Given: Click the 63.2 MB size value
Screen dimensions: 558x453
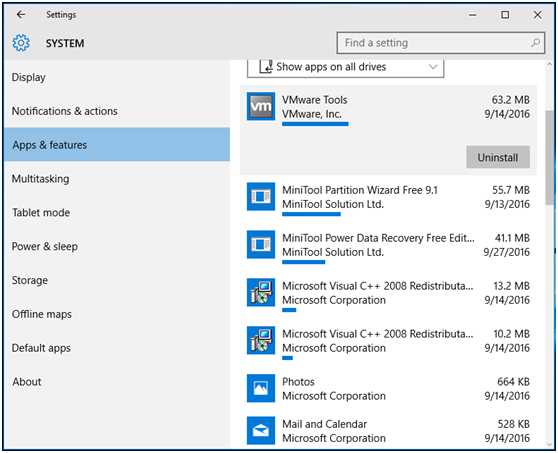Looking at the screenshot, I should [511, 100].
